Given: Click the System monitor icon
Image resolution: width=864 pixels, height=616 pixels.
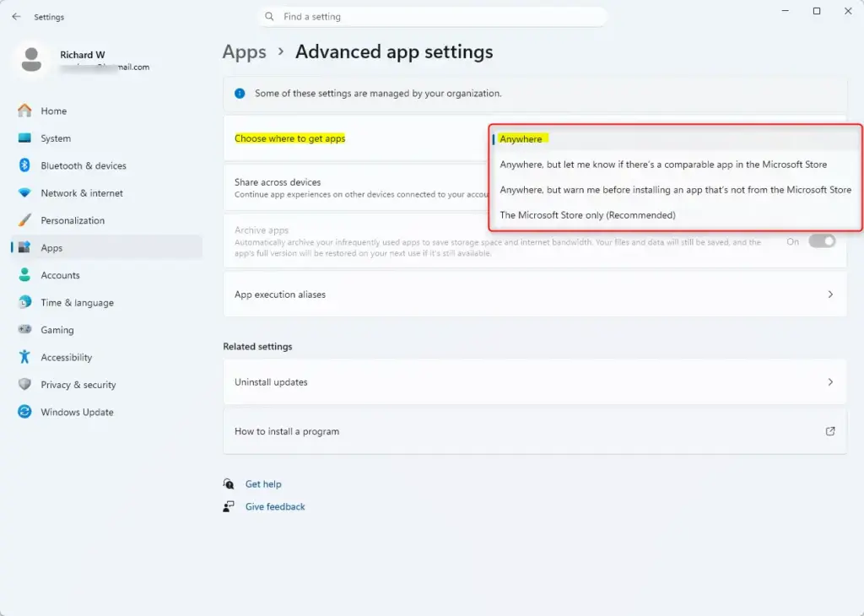Looking at the screenshot, I should 24,138.
